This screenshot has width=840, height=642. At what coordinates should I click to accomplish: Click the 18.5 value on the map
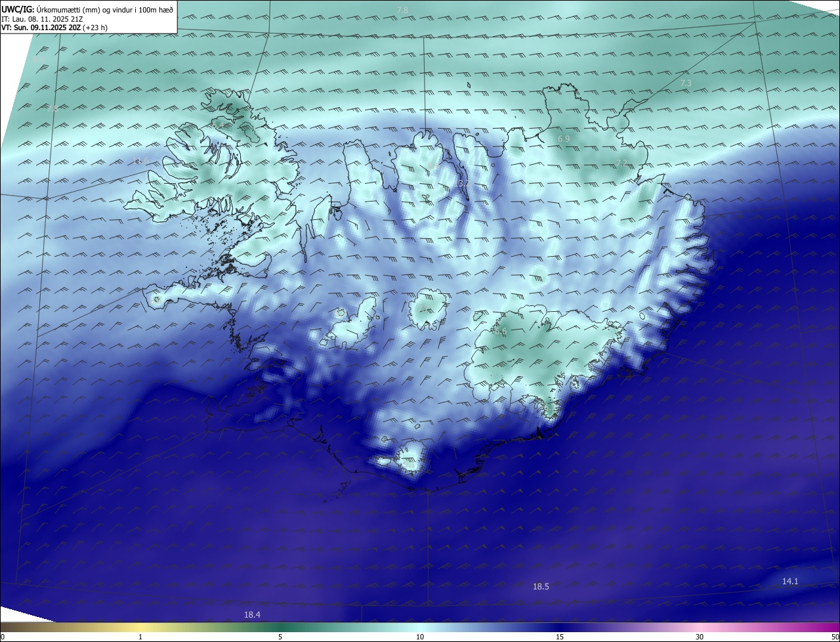coord(541,587)
